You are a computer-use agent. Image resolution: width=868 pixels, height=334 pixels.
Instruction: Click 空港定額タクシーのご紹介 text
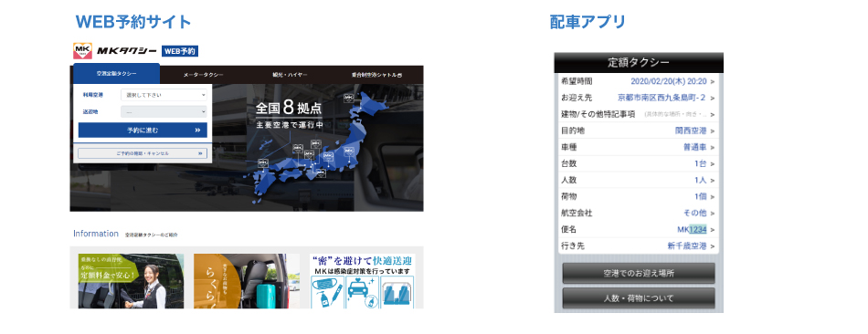(152, 235)
